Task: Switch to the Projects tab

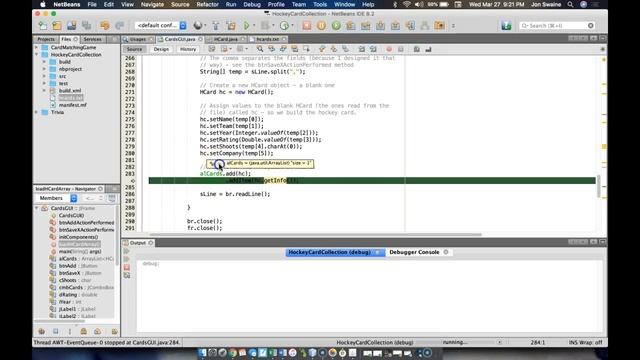Action: (x=46, y=39)
